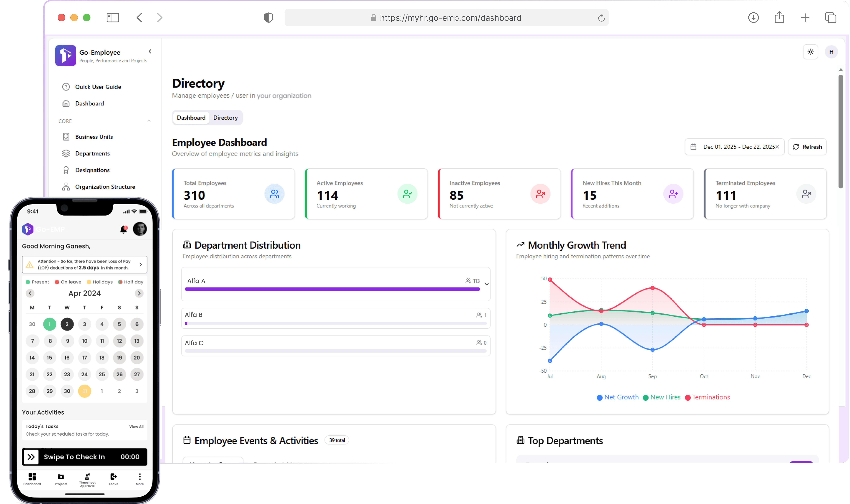Go to next month in phone calendar
The height and width of the screenshot is (504, 850).
[139, 293]
